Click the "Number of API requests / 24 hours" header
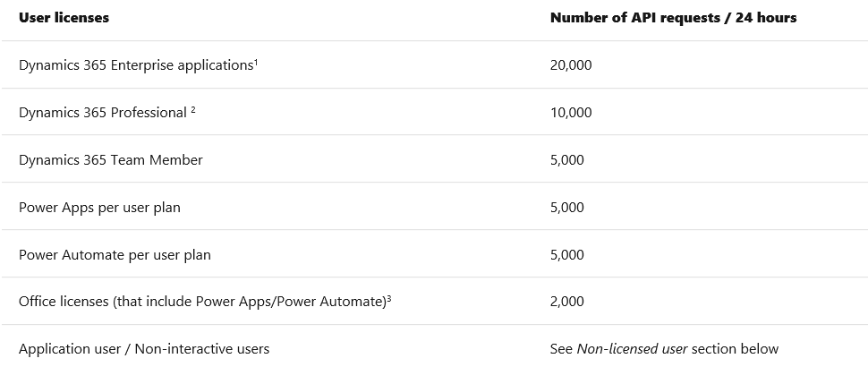 [673, 18]
